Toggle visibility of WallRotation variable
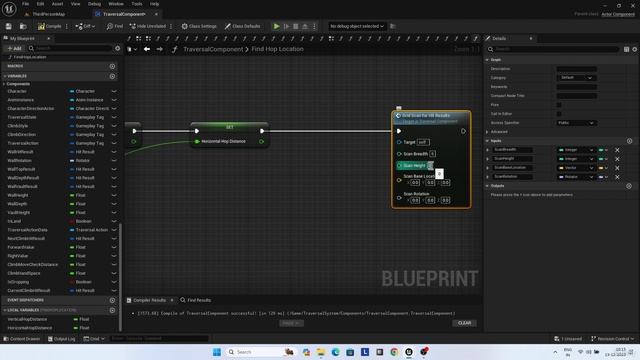Screen dimensions: 640x360 [x=114, y=160]
